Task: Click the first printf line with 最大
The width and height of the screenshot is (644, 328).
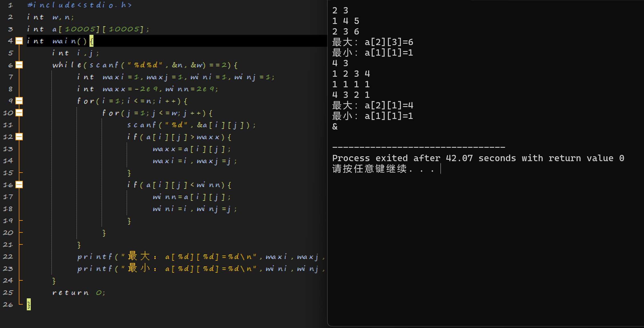Action: pos(199,257)
